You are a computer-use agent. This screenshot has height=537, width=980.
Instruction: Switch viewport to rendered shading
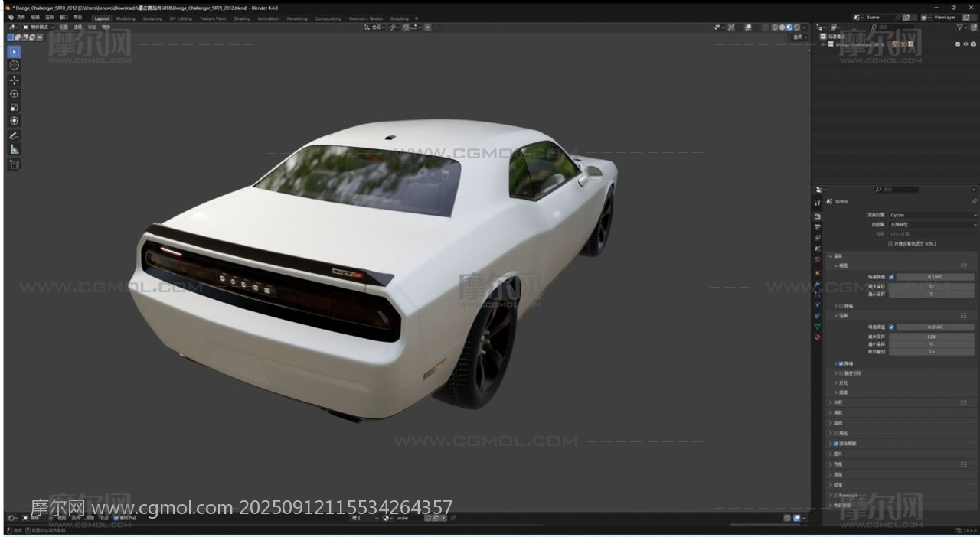(x=797, y=27)
